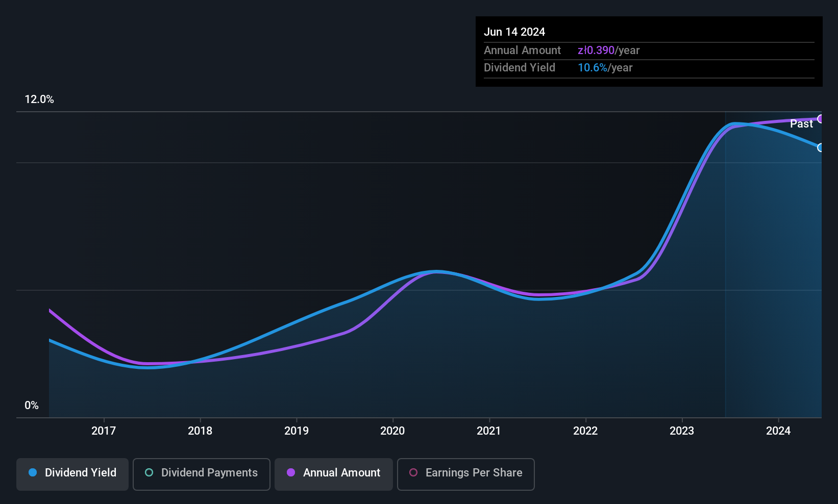Select the 2020 axis label

pos(392,431)
